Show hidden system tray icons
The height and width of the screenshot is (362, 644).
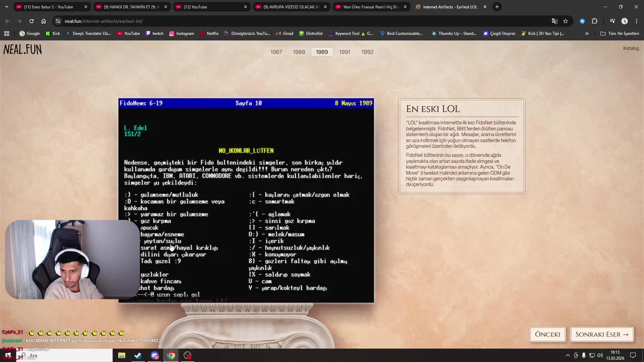tap(568, 355)
